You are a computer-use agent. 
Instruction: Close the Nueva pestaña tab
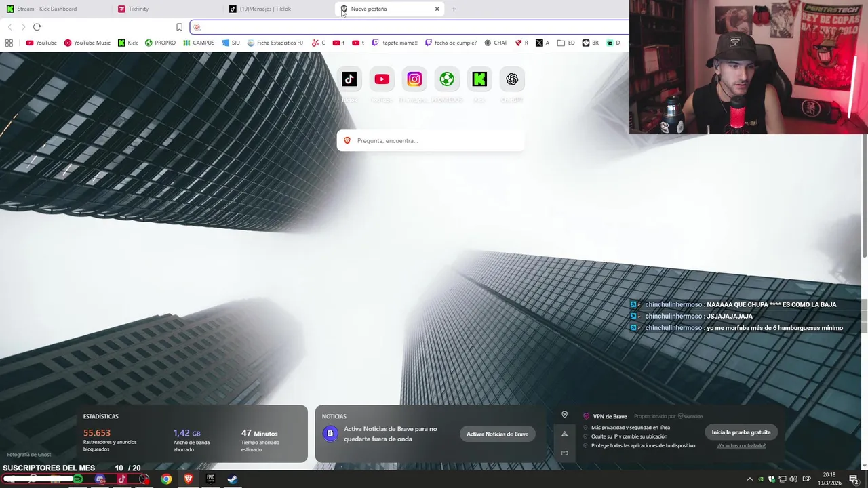(437, 9)
